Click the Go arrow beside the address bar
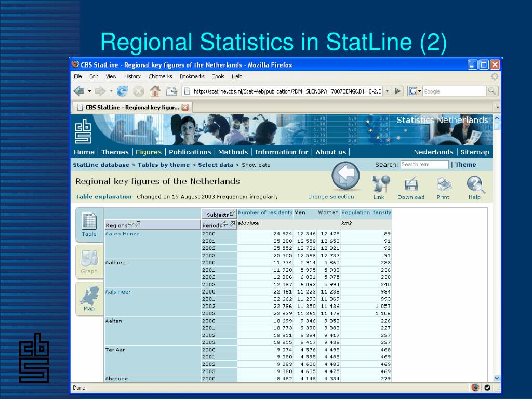This screenshot has width=532, height=399. [x=397, y=91]
